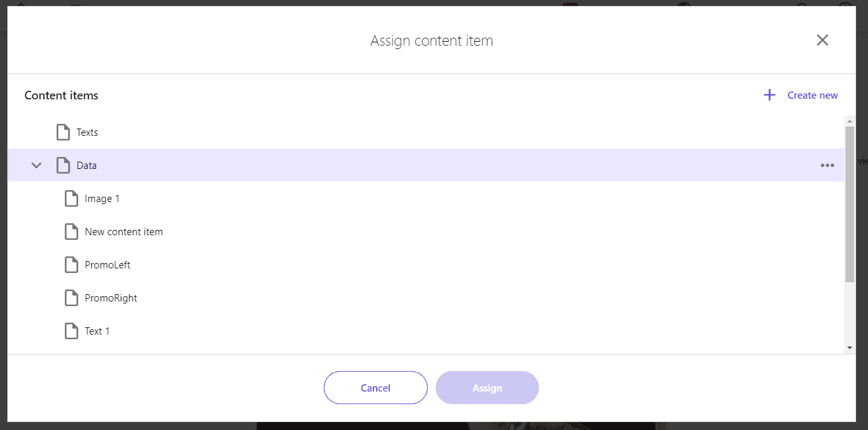Cancel the Assign content item dialog
Screen dimensions: 868x430
(x=375, y=388)
